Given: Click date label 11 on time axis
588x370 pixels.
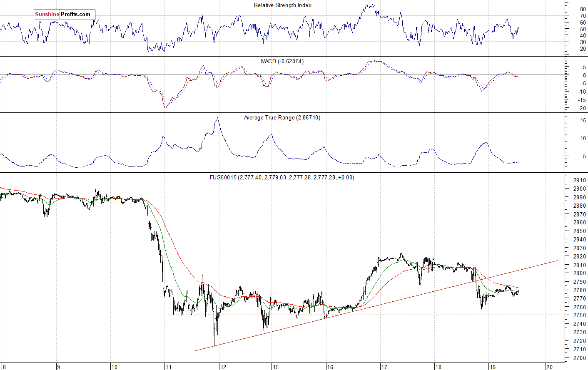Looking at the screenshot, I should point(168,367).
